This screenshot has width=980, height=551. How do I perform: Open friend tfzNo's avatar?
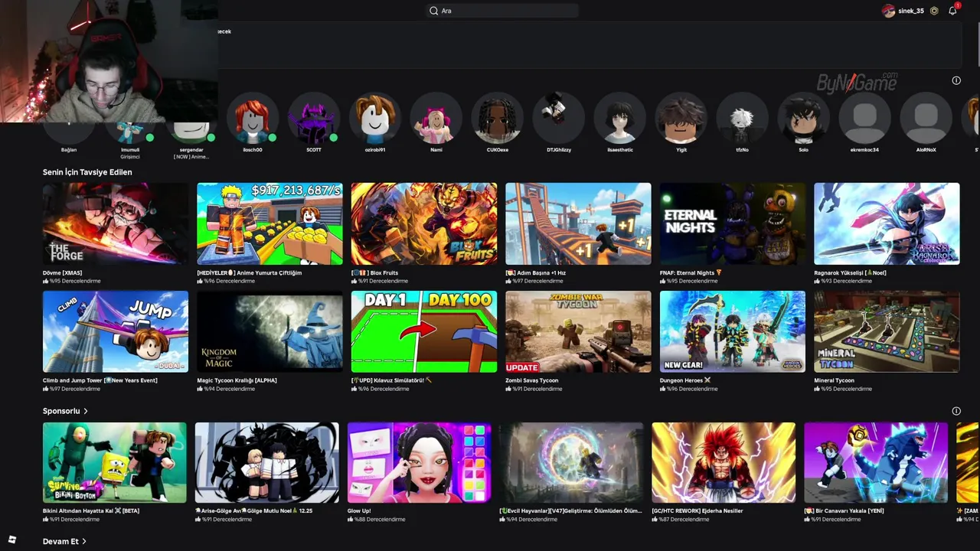[743, 118]
